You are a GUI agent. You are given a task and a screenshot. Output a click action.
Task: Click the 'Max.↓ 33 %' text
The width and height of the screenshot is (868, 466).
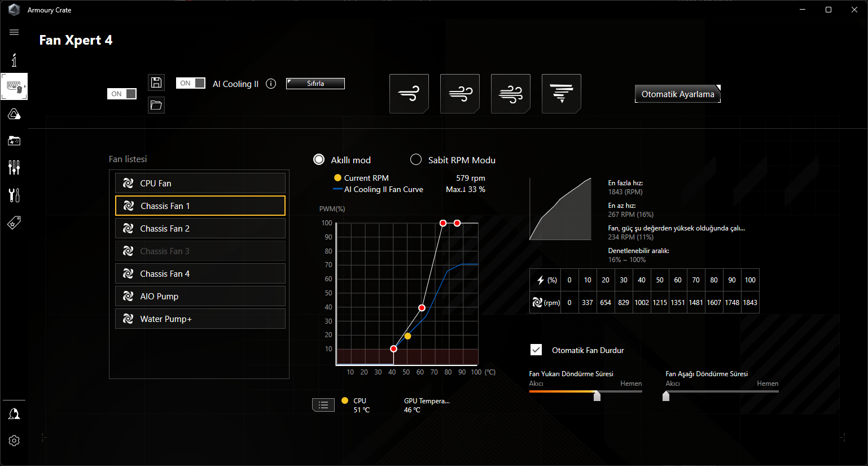coord(466,189)
